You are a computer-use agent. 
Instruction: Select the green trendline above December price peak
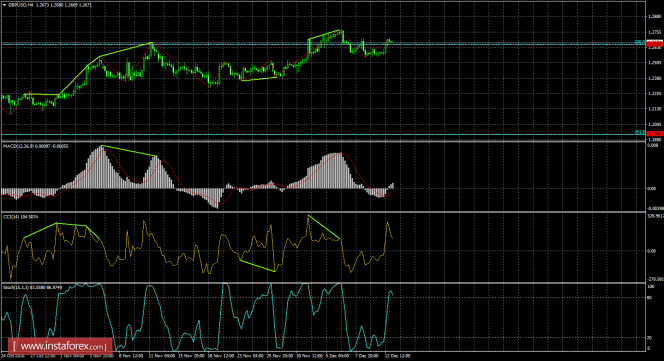tap(324, 34)
